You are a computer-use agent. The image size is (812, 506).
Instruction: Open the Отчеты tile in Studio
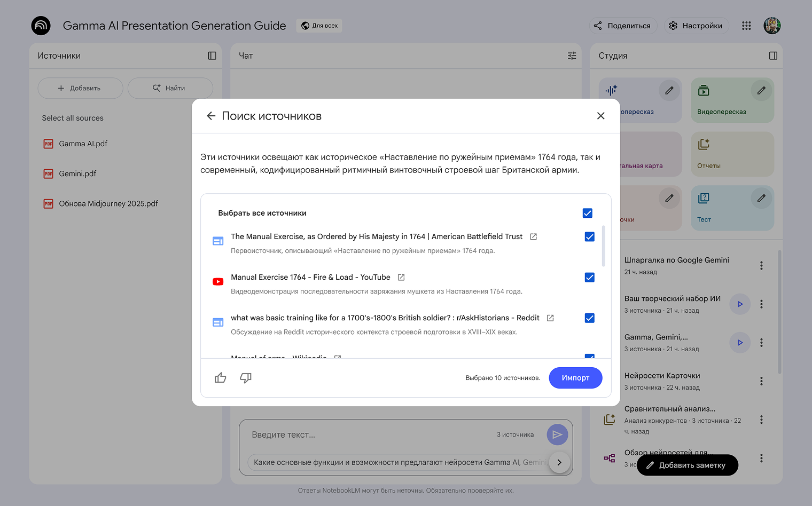coord(732,154)
